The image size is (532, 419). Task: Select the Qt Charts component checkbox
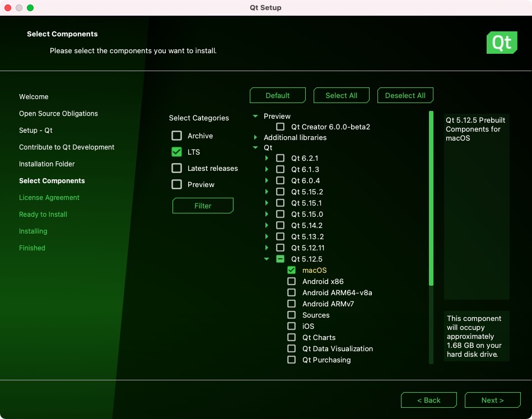pos(291,337)
